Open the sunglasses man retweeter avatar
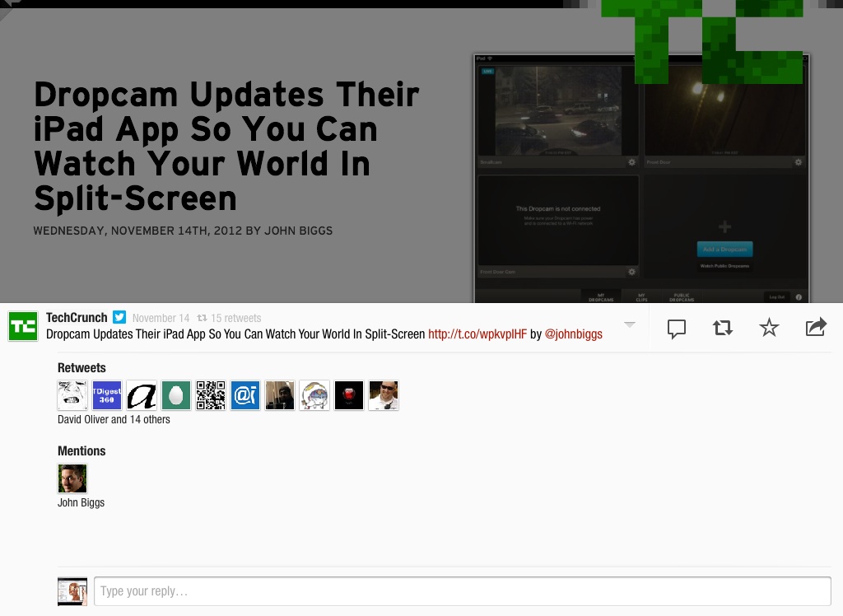The image size is (843, 616). pos(384,395)
